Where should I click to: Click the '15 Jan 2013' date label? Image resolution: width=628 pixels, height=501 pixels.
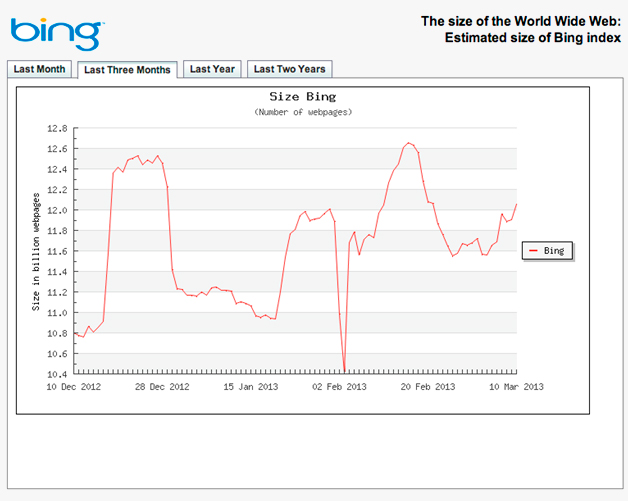pyautogui.click(x=251, y=387)
